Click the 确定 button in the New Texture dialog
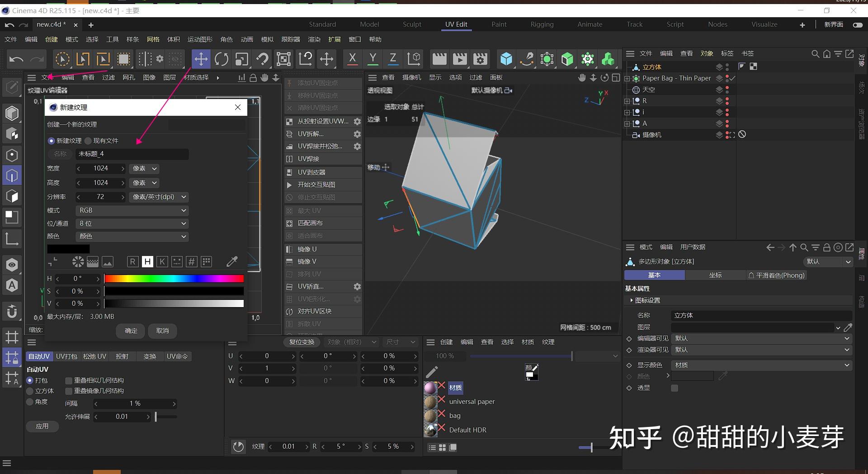Screen dimensions: 868x474 130,331
